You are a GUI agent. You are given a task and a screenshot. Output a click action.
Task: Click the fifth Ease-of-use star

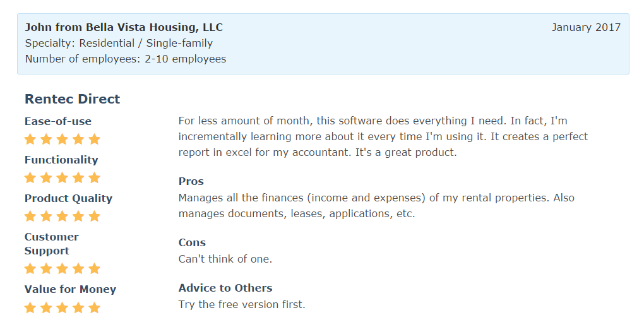pyautogui.click(x=94, y=139)
